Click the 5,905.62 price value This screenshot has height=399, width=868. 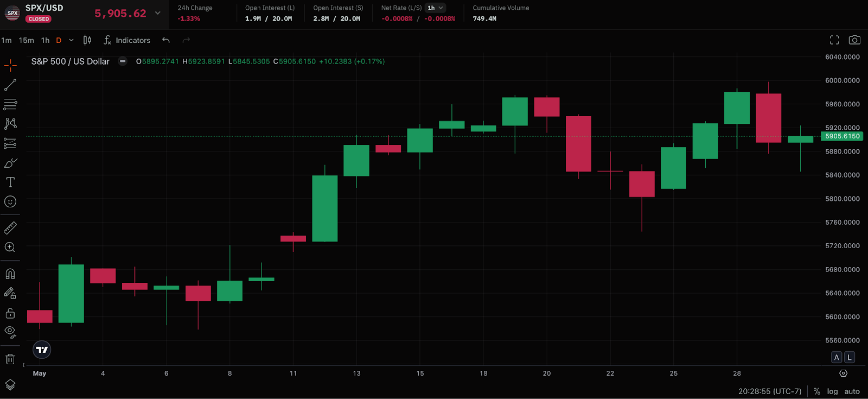coord(120,14)
